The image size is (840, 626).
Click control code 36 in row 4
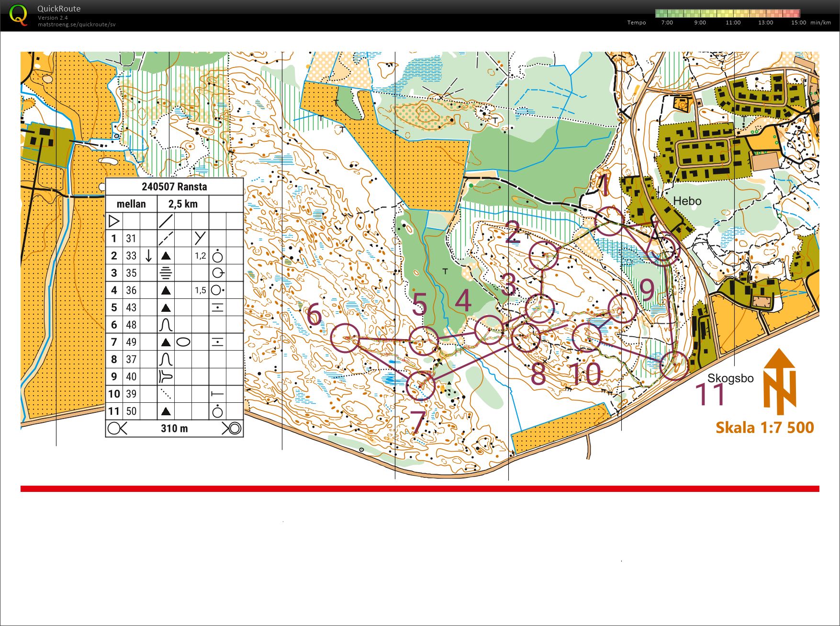131,290
